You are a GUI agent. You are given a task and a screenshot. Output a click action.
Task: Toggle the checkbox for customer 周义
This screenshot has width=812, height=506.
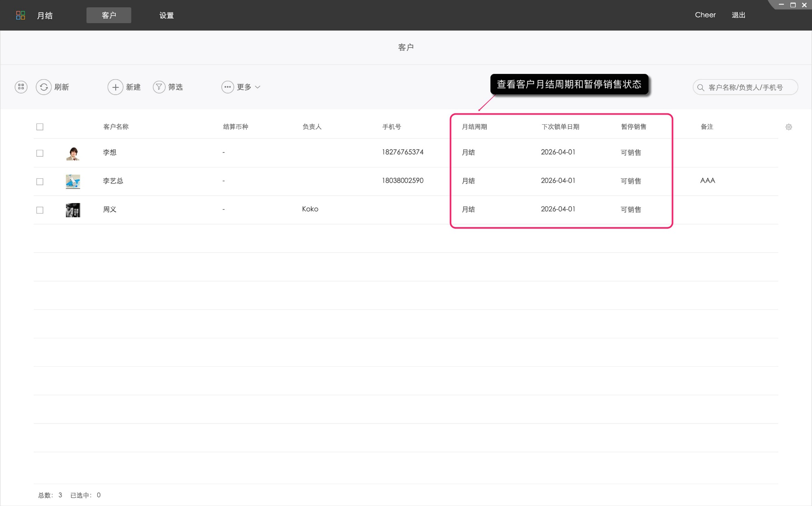click(40, 210)
